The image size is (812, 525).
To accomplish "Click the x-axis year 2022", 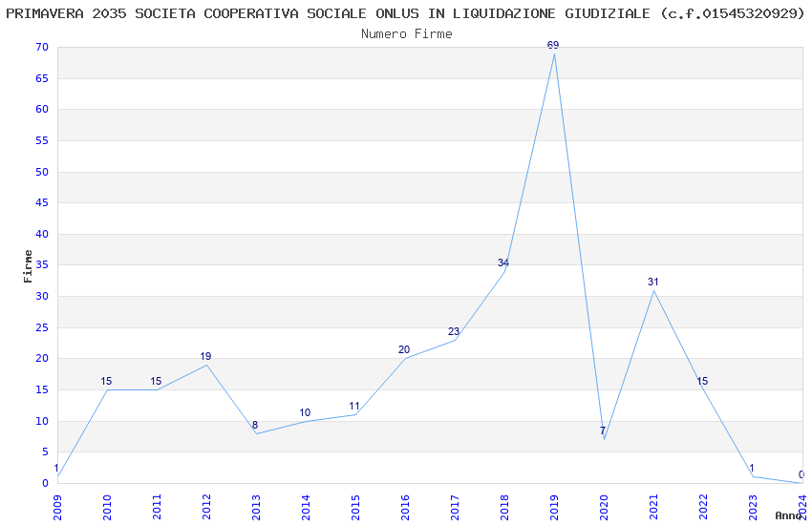I will (703, 507).
